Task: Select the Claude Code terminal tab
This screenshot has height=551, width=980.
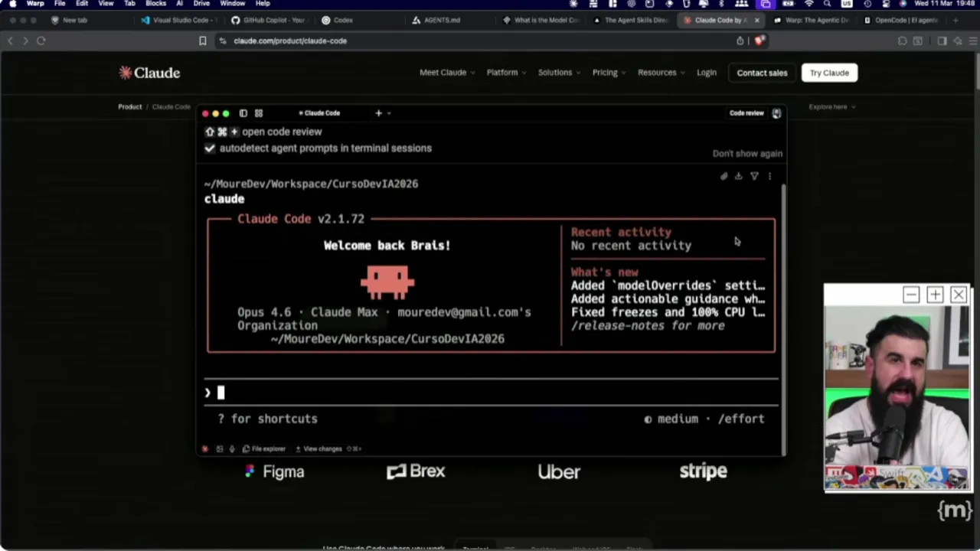Action: coord(320,113)
